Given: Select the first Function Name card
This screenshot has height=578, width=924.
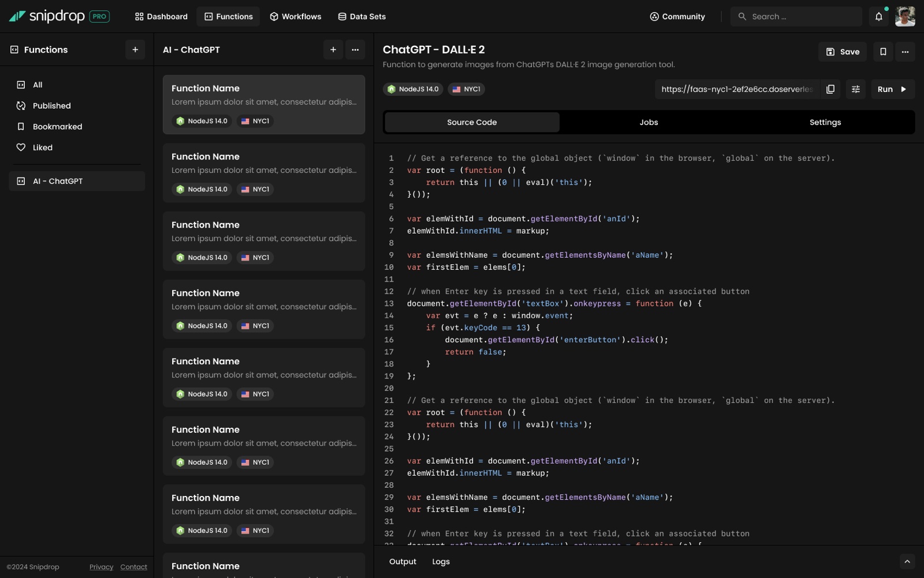Looking at the screenshot, I should click(264, 105).
